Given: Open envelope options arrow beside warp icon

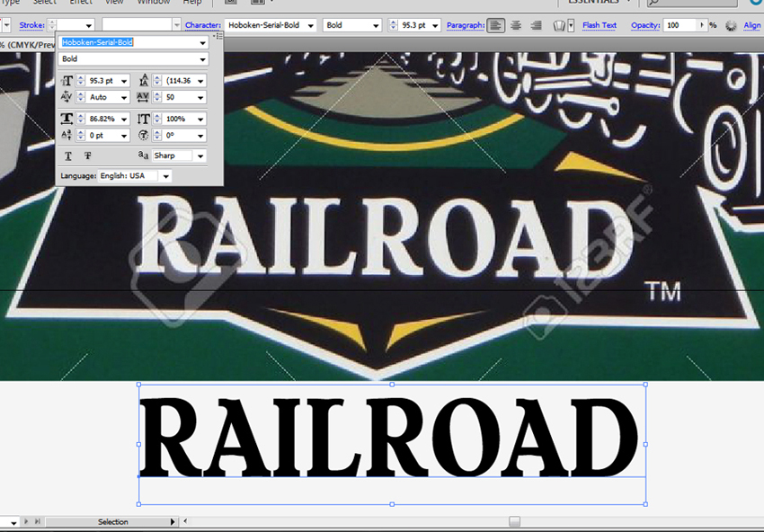Looking at the screenshot, I should pos(571,25).
